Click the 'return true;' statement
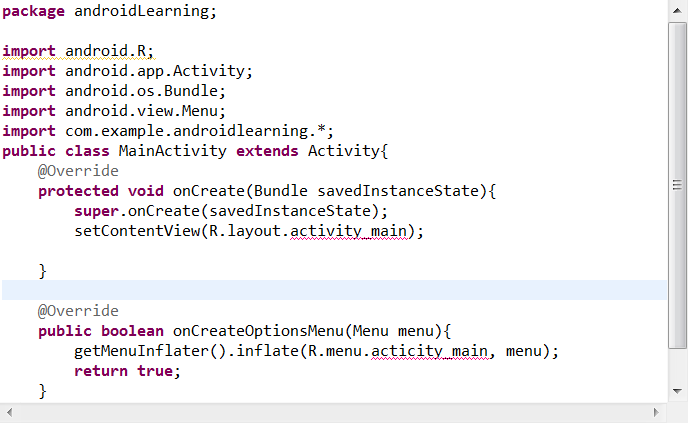The image size is (688, 423). (x=127, y=371)
